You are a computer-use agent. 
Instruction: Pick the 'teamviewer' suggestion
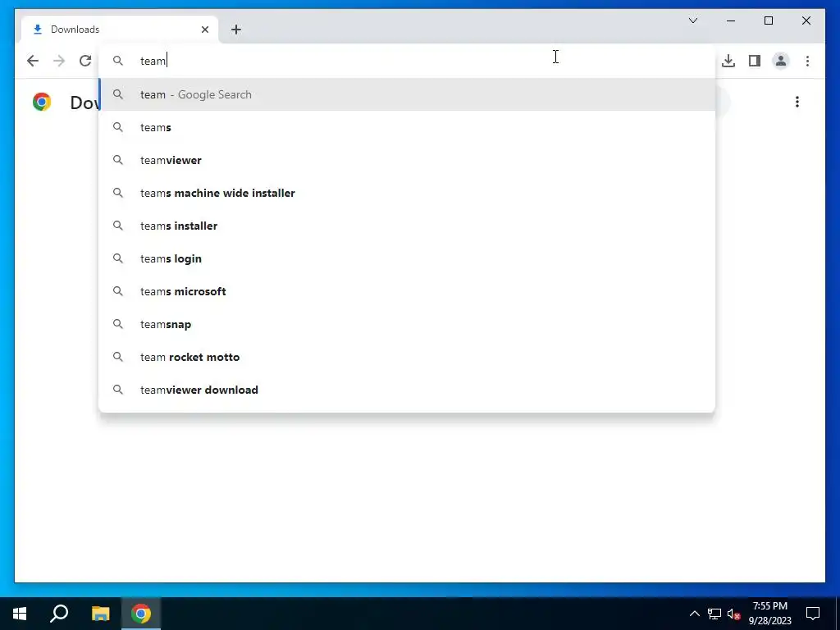[407, 160]
